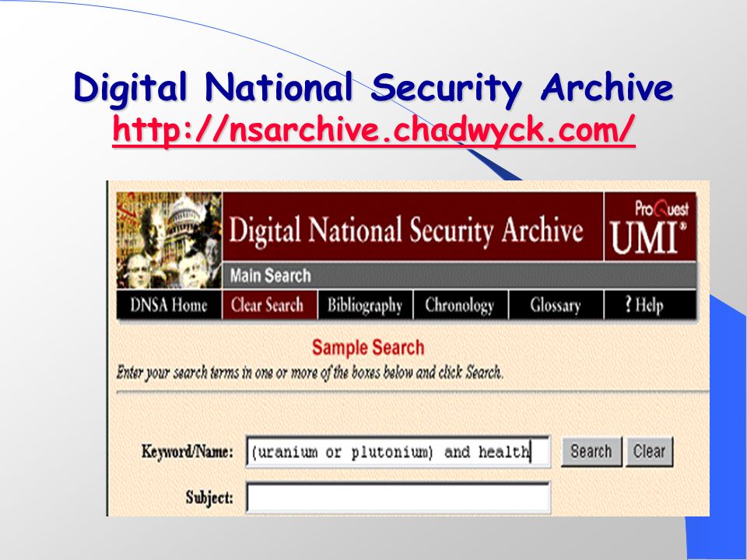The height and width of the screenshot is (560, 747).
Task: Open the Glossary tab
Action: tap(556, 305)
